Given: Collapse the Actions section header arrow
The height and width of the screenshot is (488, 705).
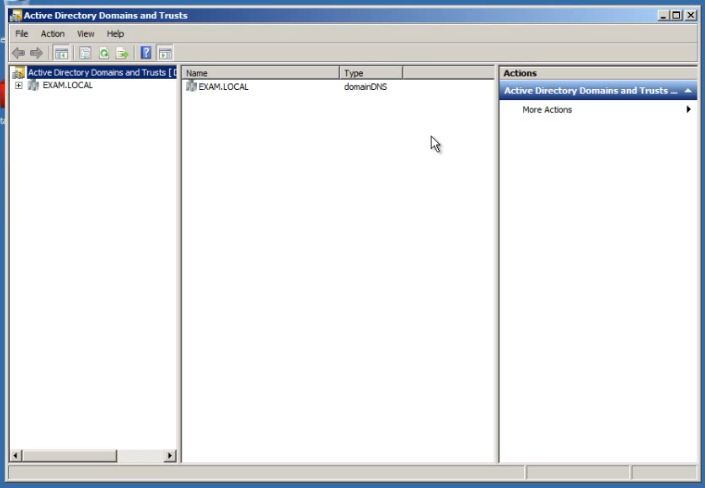Looking at the screenshot, I should tap(688, 91).
